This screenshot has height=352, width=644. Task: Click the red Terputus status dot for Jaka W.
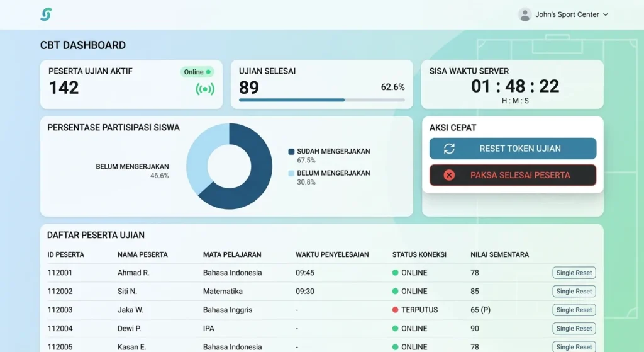coord(395,310)
